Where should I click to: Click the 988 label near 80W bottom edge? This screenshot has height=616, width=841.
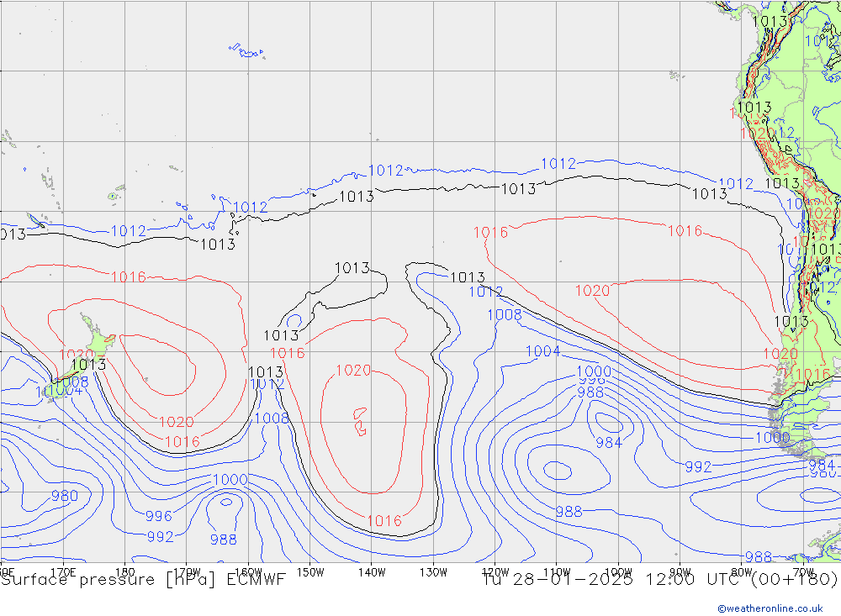tap(759, 557)
